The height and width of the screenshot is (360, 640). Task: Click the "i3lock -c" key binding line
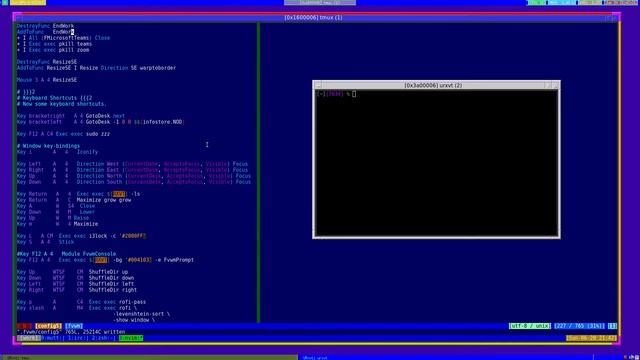point(81,236)
